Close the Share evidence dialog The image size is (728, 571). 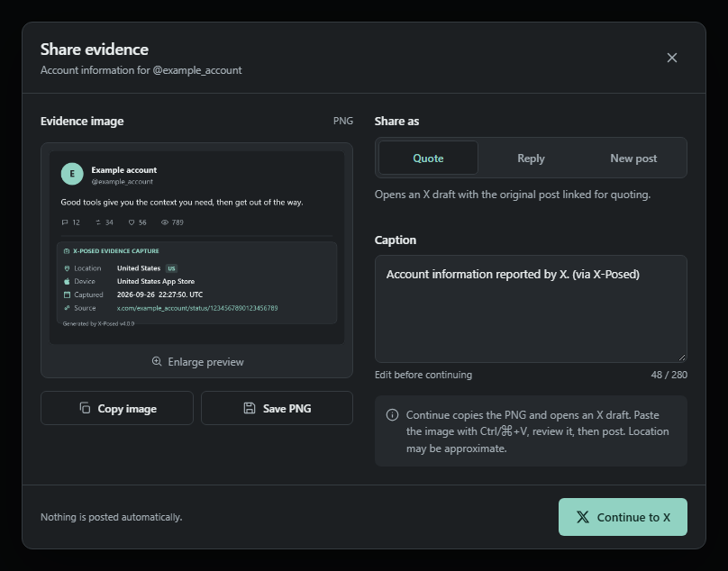671,58
